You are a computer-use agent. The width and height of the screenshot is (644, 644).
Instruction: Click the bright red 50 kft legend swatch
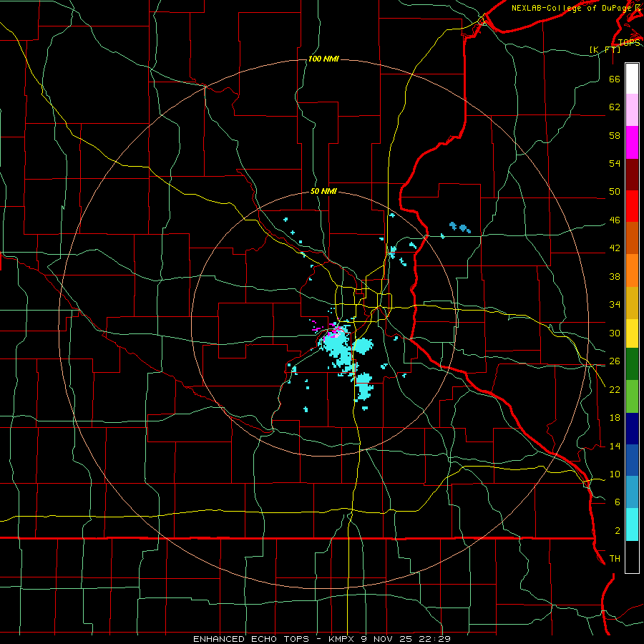(632, 206)
